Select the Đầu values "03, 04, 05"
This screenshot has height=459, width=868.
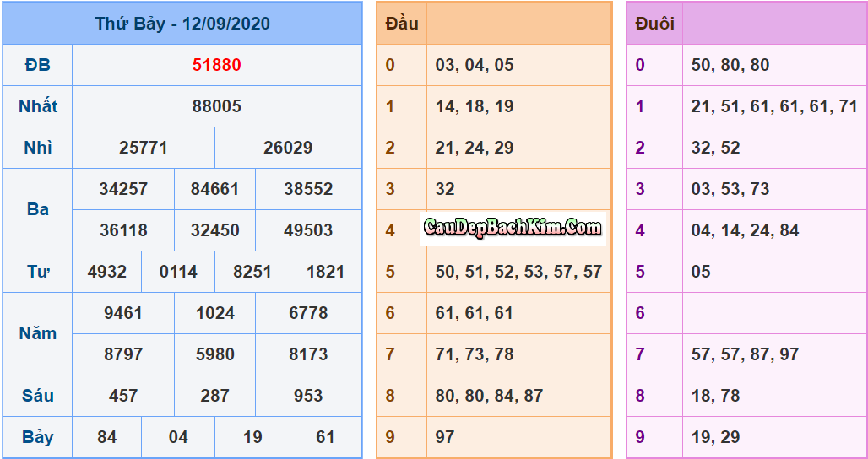coord(475,65)
